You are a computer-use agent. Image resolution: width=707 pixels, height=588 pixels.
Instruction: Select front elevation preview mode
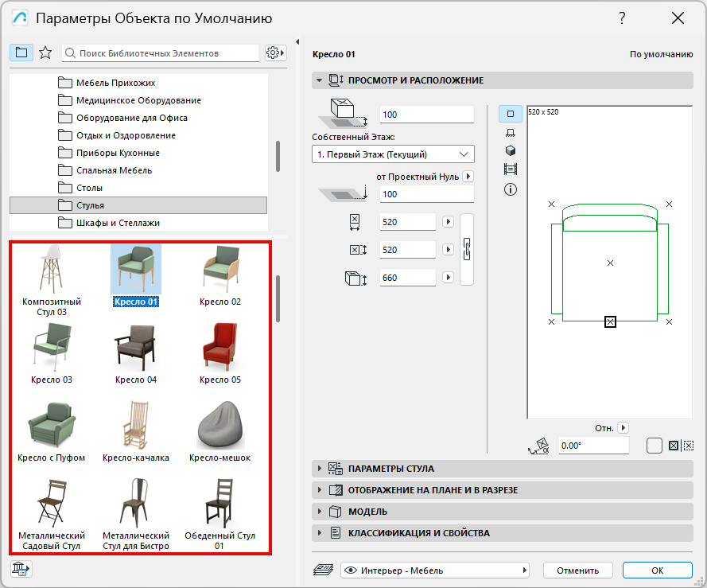[511, 133]
